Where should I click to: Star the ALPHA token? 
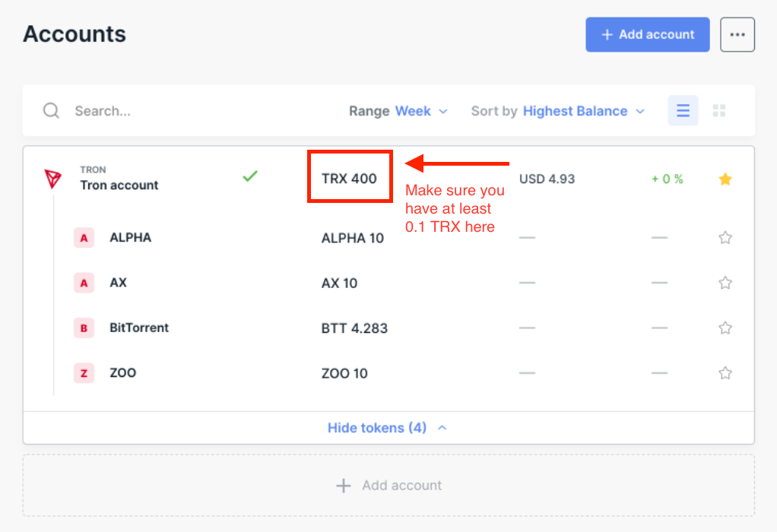pyautogui.click(x=725, y=238)
